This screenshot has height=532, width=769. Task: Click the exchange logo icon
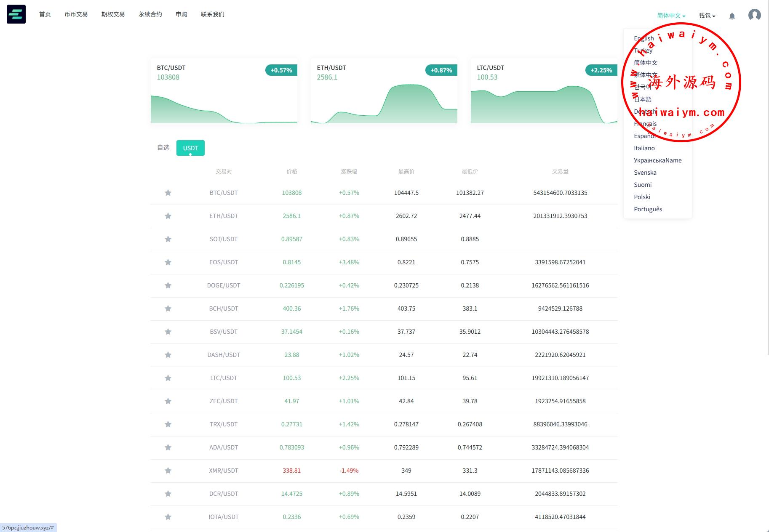(16, 14)
